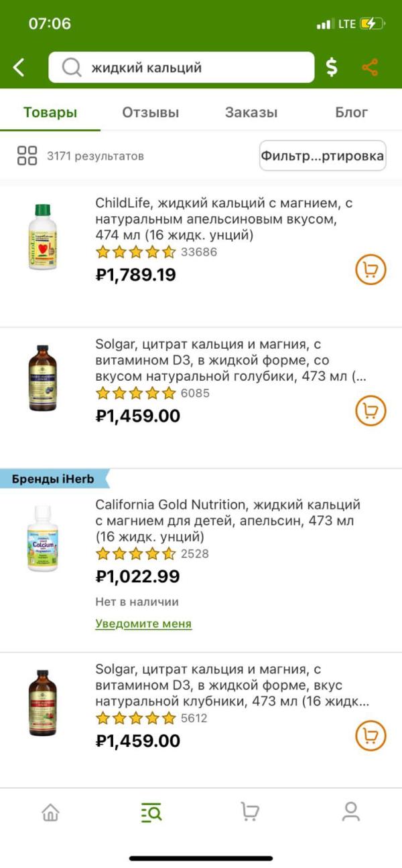This screenshot has width=402, height=868.
Task: Open the Блог tab
Action: [x=352, y=112]
